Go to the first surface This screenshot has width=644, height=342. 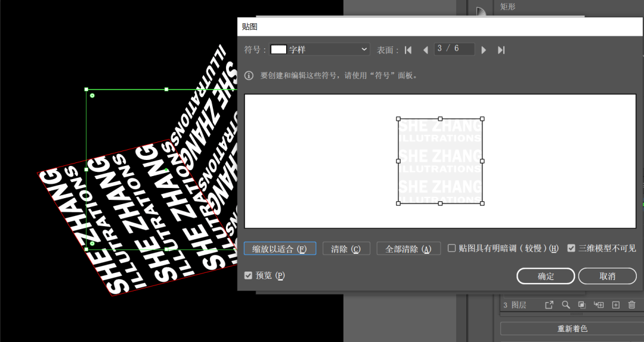pyautogui.click(x=408, y=50)
